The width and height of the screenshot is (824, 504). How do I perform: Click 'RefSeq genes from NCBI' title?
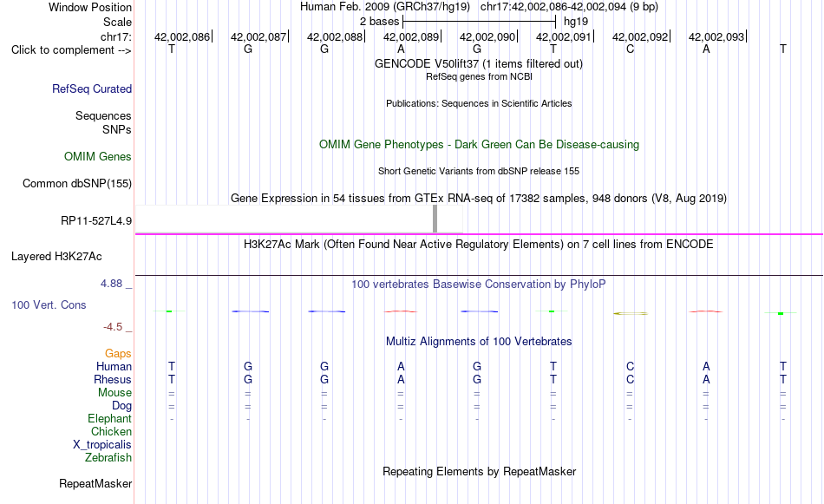[x=479, y=76]
